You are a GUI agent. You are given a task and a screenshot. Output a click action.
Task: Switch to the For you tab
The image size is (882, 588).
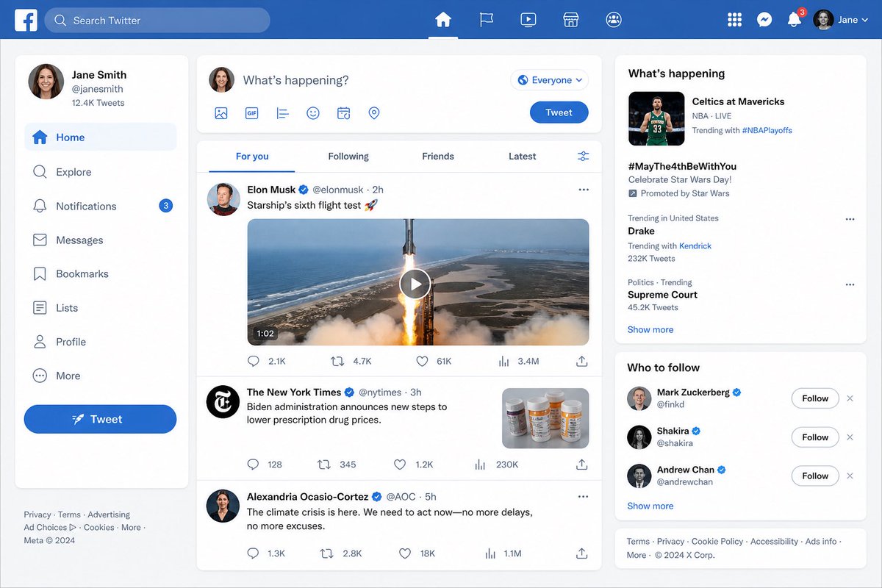(x=252, y=156)
